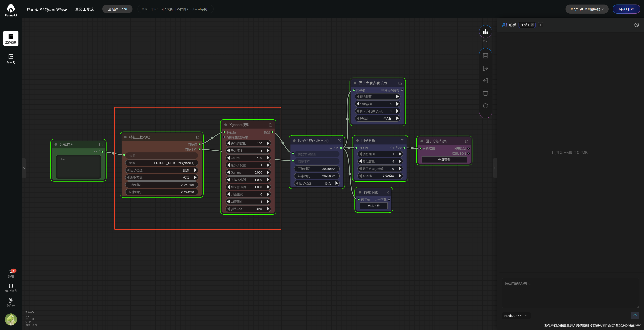Click the circular refresh icon in the canvas toolbar
Image resolution: width=644 pixels, height=330 pixels.
485,106
